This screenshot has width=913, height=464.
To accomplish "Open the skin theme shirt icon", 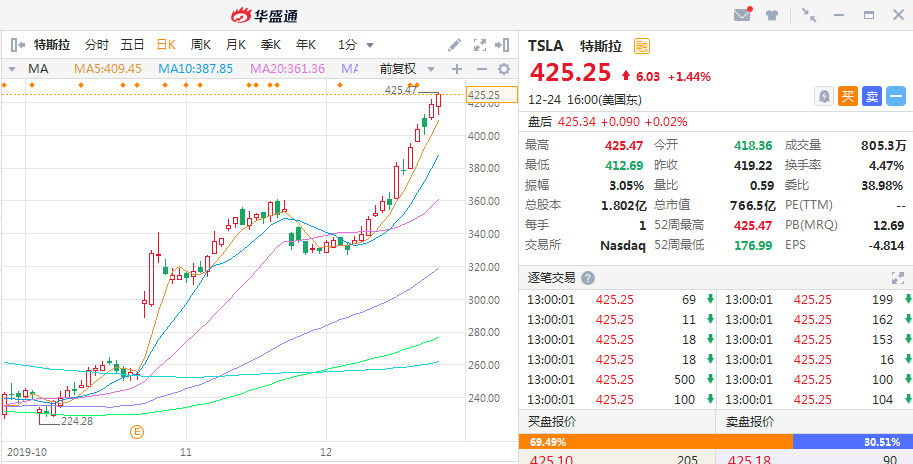I will pyautogui.click(x=772, y=15).
